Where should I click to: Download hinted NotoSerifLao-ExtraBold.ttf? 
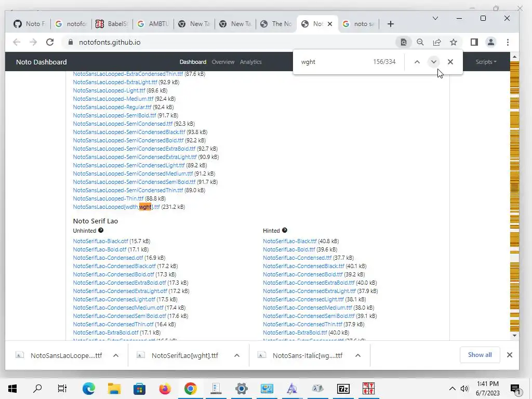[295, 332]
